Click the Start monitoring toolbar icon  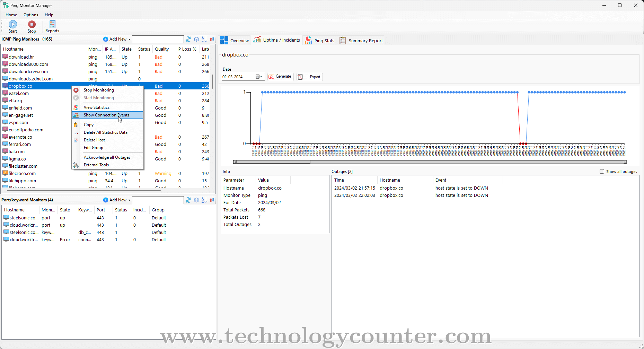13,24
